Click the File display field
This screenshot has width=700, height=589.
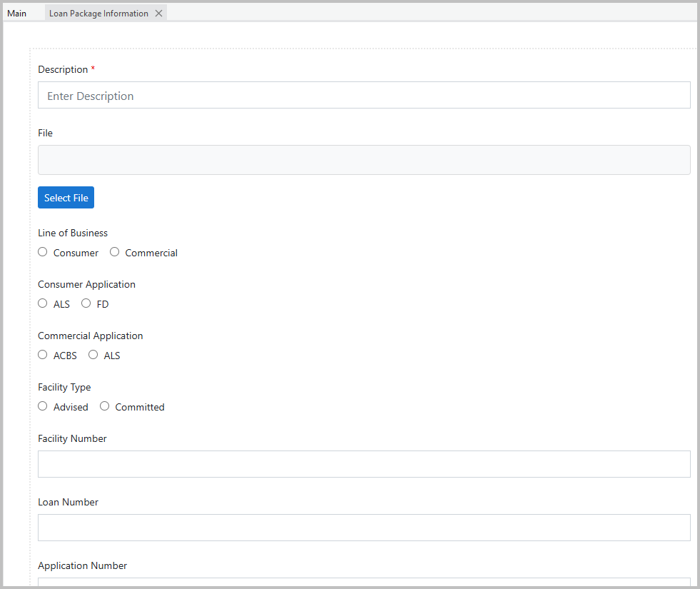364,159
